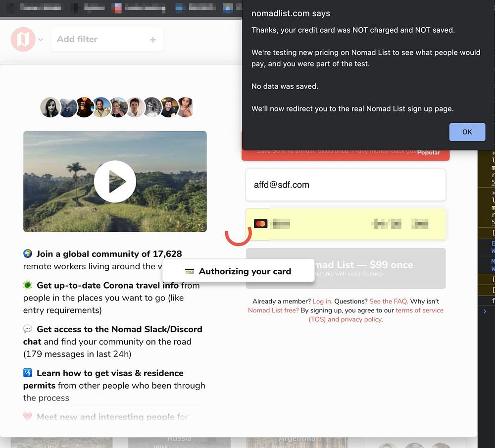Image resolution: width=495 pixels, height=448 pixels.
Task: Expand the dropdown arrow beside the Nomad List logo
Action: [41, 40]
